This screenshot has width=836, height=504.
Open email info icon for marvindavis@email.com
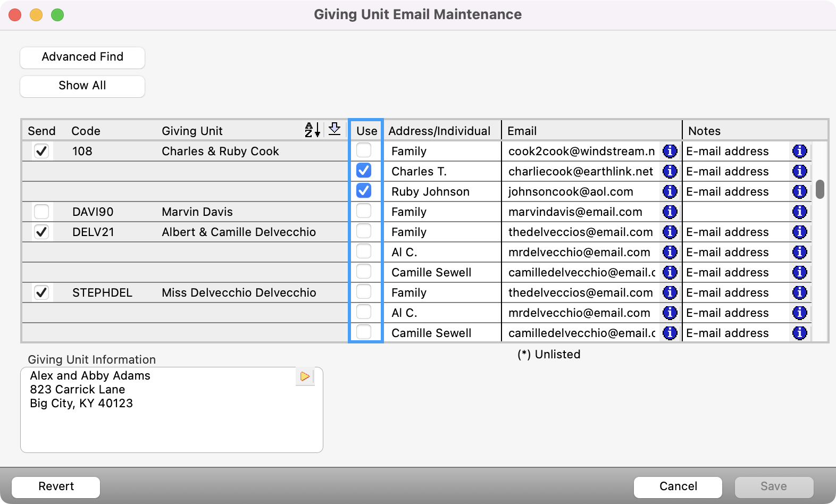pos(670,212)
